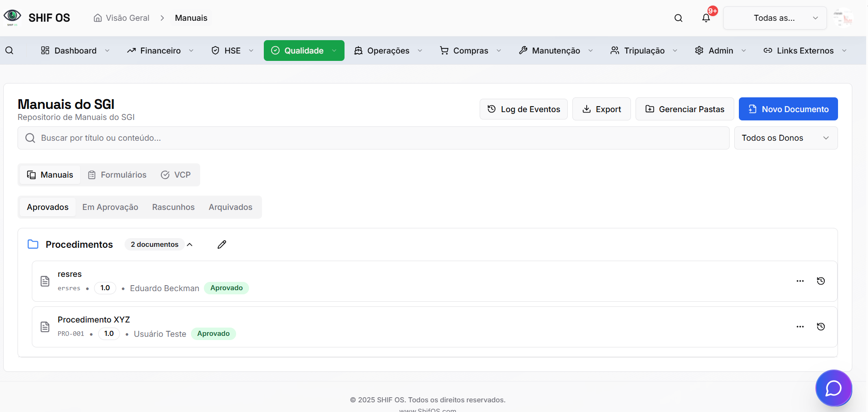Viewport: 868px width, 412px height.
Task: Collapse the Procedimentos folder documents list
Action: point(190,245)
